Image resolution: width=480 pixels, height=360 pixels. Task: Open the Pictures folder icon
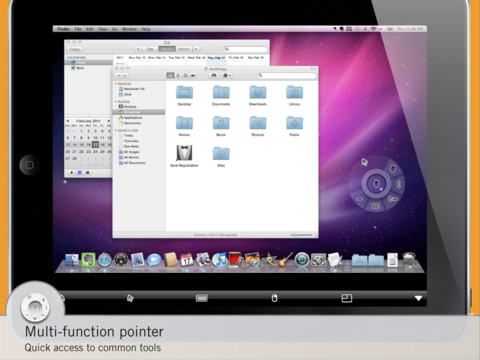click(258, 126)
